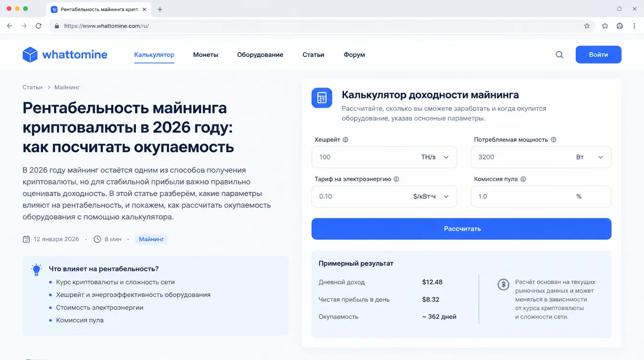Click the info icon beside Потребляемая мощность
The image size is (644, 360).
point(553,140)
